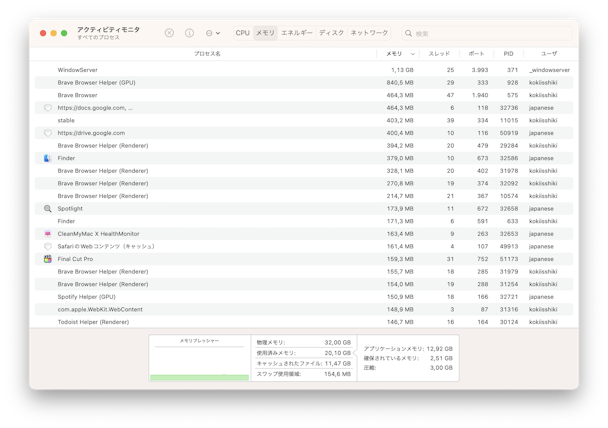Sort by ユーザ column header

click(549, 54)
